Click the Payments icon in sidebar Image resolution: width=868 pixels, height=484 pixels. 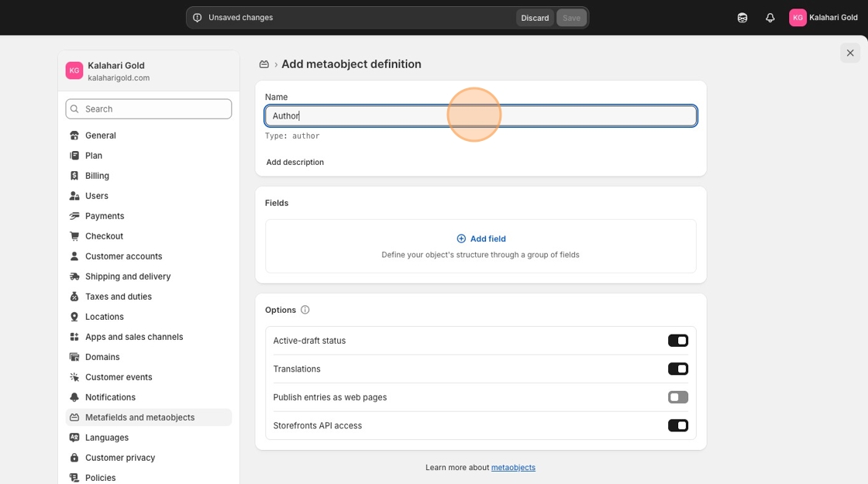click(x=74, y=216)
